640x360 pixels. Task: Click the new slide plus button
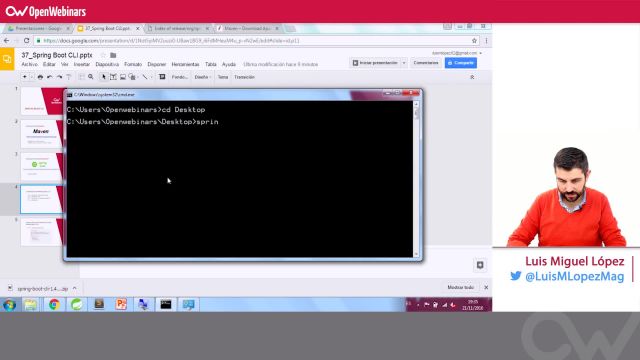(24, 77)
